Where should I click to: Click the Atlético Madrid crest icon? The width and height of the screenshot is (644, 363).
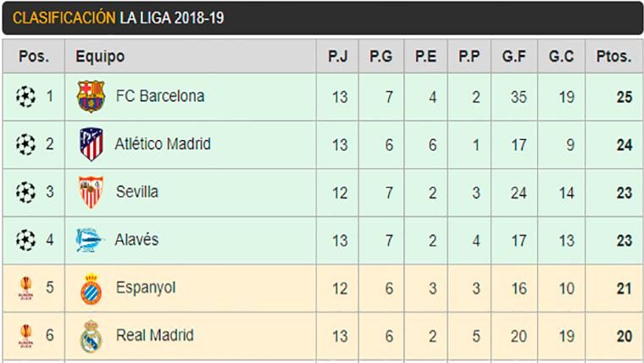[90, 144]
